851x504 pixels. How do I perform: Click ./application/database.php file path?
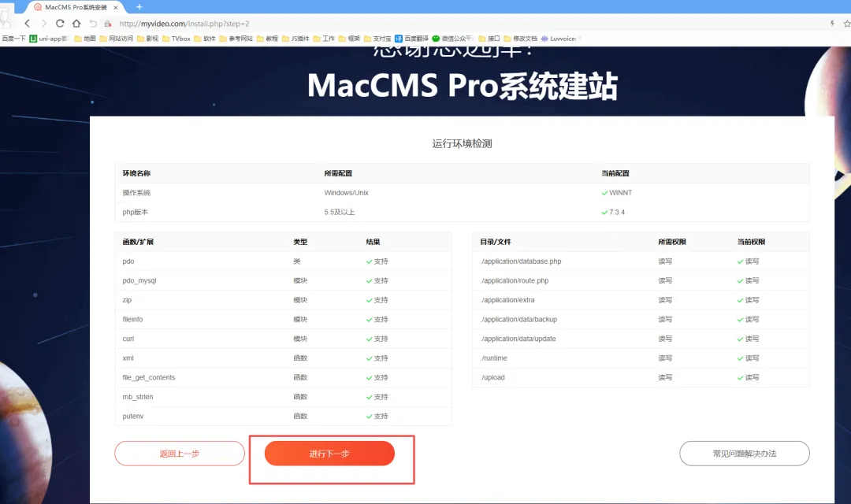click(521, 261)
